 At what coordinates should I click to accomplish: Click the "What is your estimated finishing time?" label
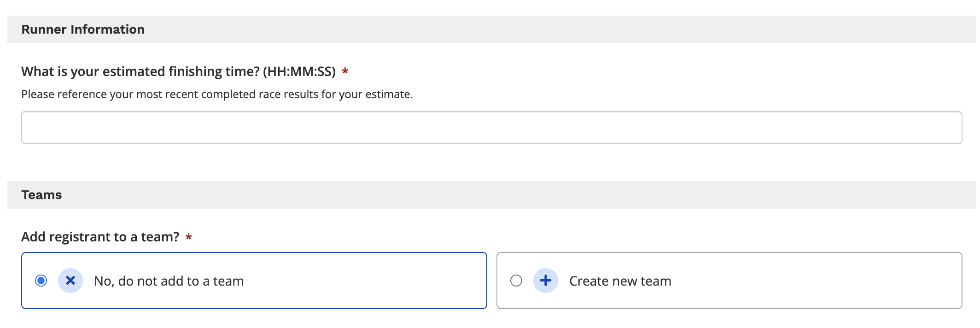coord(140,71)
